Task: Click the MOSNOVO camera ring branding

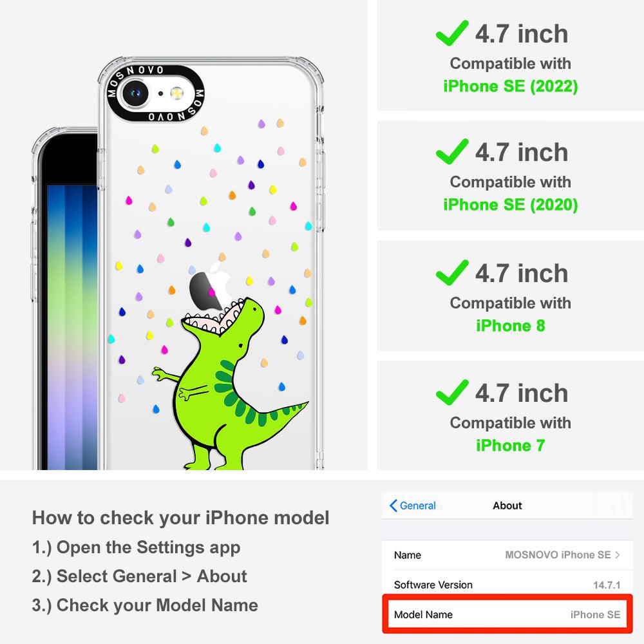Action: (x=155, y=93)
